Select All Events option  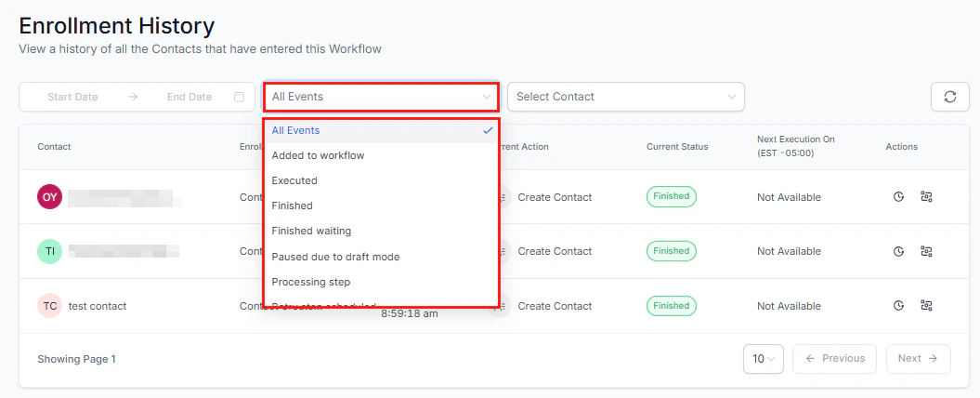click(x=381, y=130)
